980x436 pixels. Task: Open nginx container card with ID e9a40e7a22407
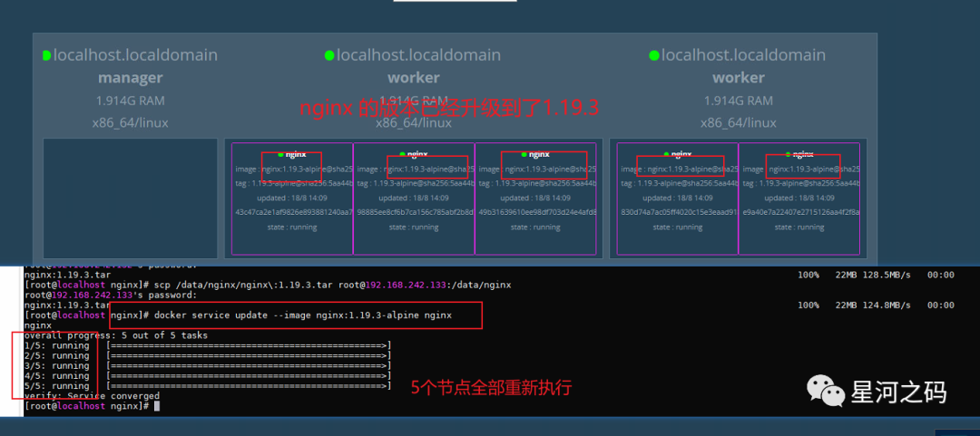coord(799,199)
